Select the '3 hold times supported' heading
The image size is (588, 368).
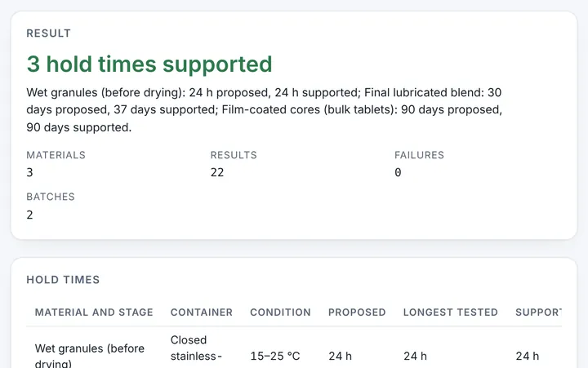click(149, 64)
